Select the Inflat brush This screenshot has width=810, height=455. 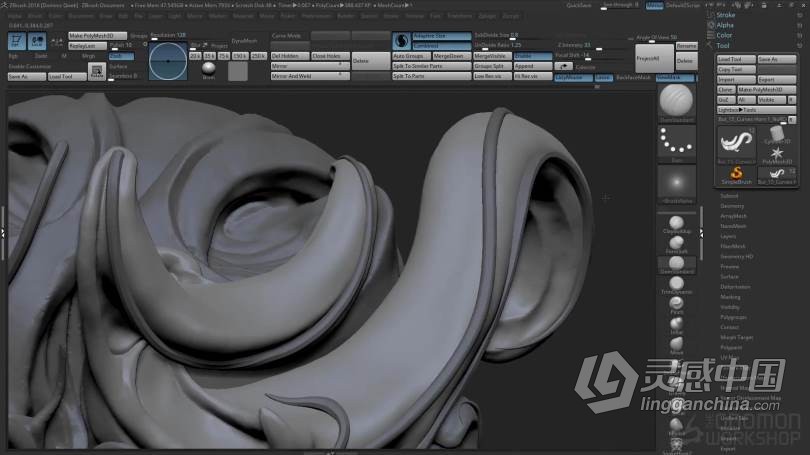coord(676,324)
